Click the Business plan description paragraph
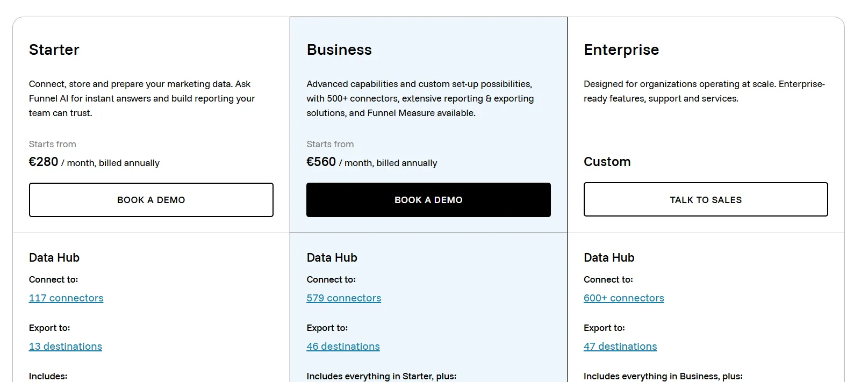The width and height of the screenshot is (868, 382). 420,99
